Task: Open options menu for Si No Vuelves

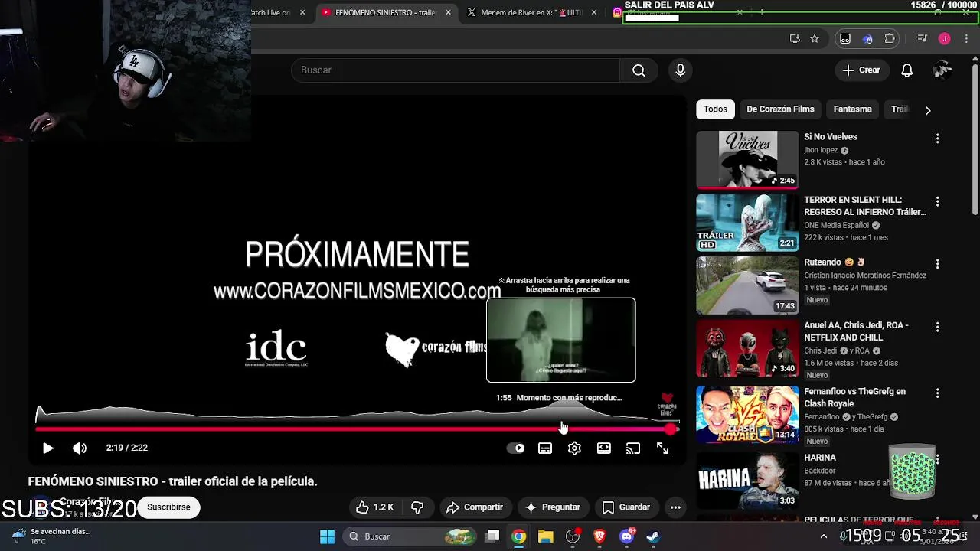Action: (x=937, y=139)
